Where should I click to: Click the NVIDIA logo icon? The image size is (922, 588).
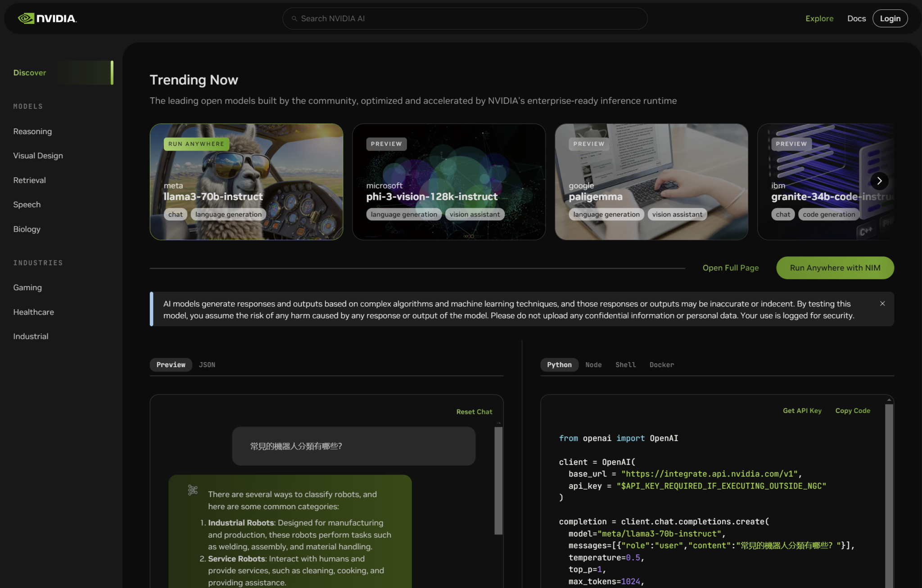coord(26,18)
